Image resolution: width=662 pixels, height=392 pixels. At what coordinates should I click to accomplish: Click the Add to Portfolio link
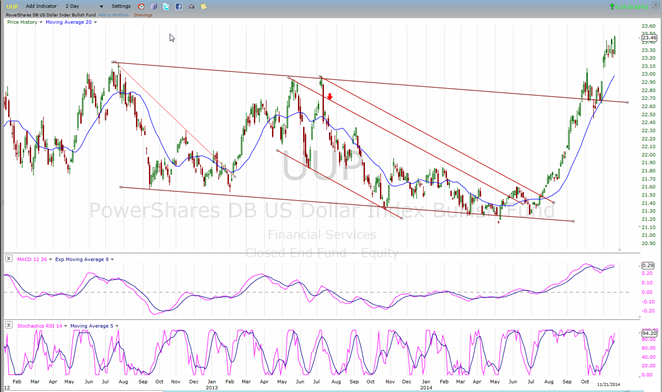click(114, 15)
